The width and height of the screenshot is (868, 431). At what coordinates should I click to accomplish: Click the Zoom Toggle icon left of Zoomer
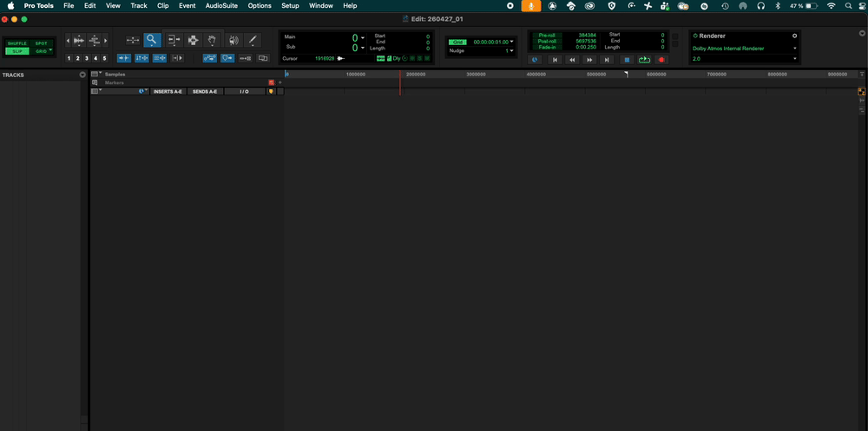(133, 40)
